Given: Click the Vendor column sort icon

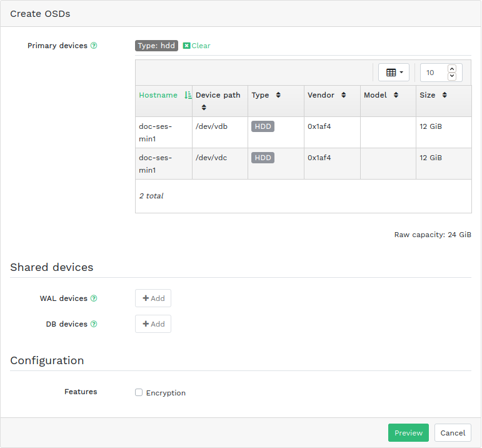Looking at the screenshot, I should (x=343, y=95).
